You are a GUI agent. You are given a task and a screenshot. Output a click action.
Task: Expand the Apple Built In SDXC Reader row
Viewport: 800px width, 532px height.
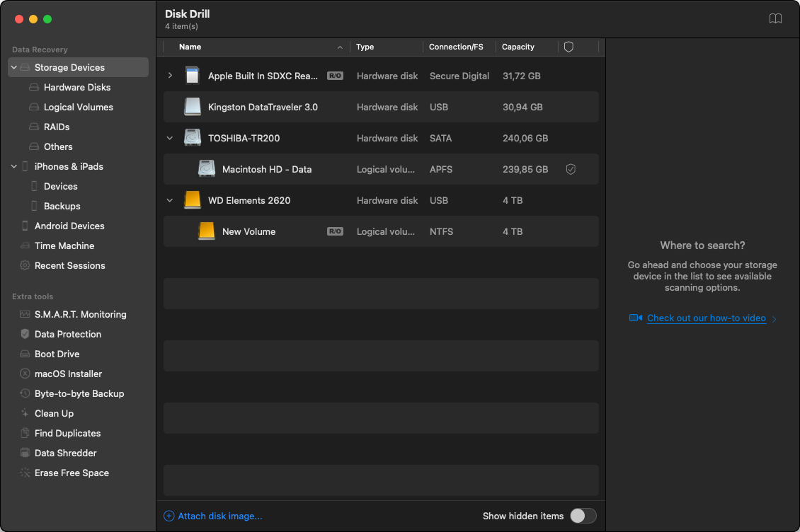[x=170, y=76]
